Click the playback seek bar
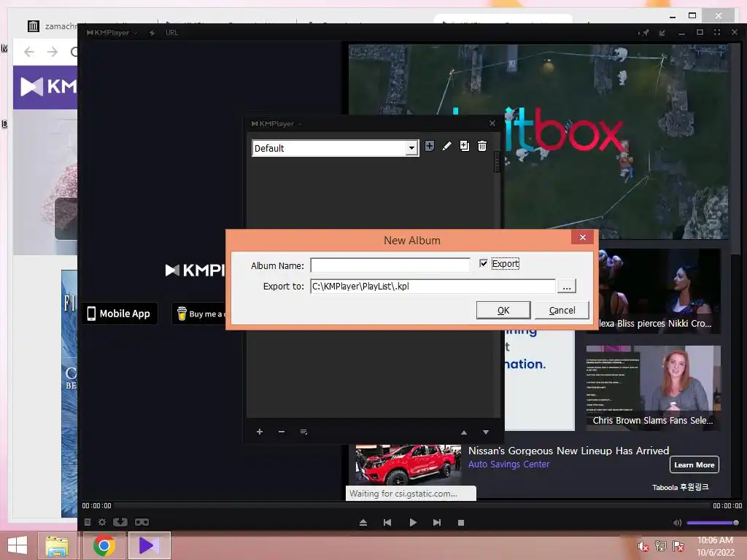The height and width of the screenshot is (560, 747). pyautogui.click(x=411, y=506)
